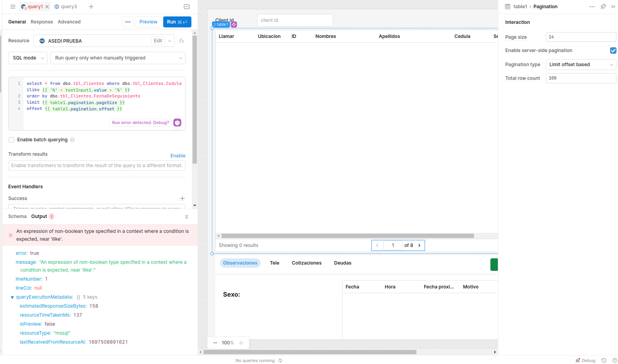Run the query

coord(177,22)
